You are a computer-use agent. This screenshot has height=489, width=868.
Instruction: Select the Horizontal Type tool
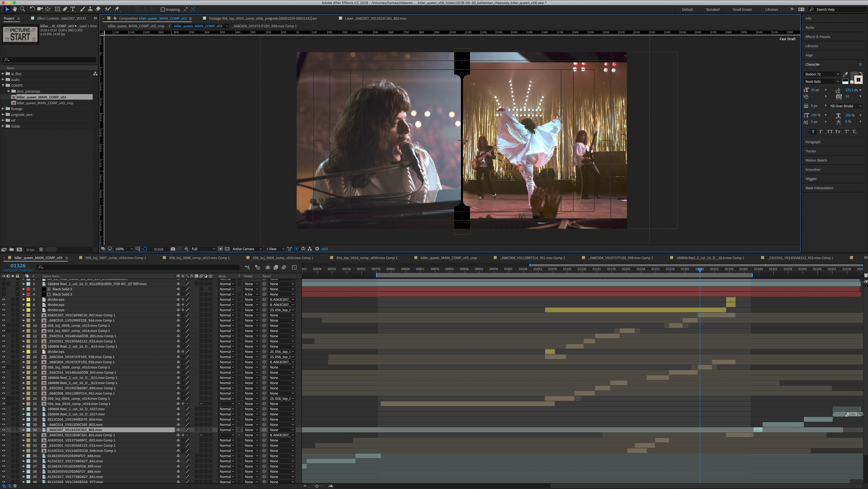click(73, 9)
